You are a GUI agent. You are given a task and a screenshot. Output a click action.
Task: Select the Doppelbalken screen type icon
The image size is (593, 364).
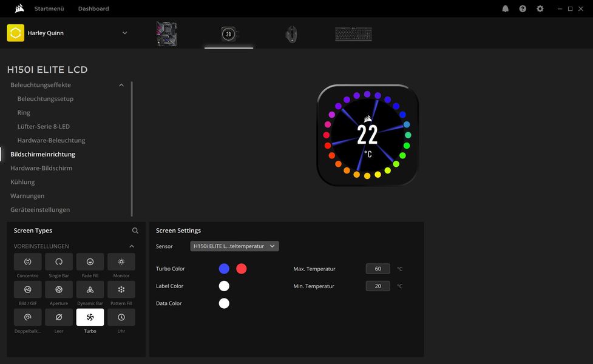coord(27,317)
